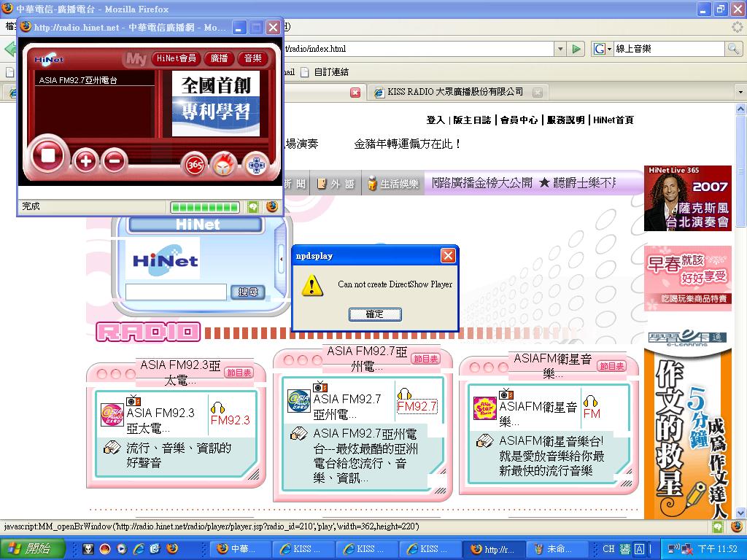Click the 早春就該好好享受 ad banner
Image resolution: width=747 pixels, height=560 pixels.
pos(687,279)
